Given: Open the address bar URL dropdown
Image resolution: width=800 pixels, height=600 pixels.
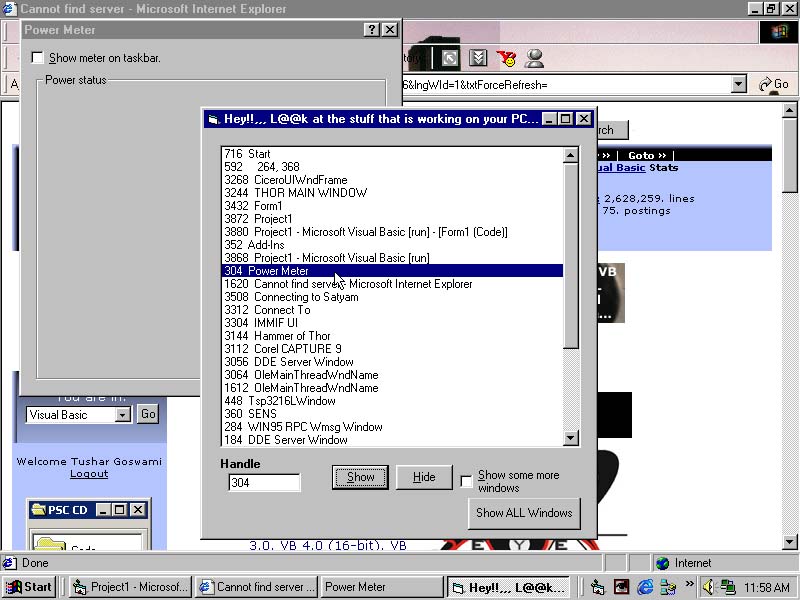Looking at the screenshot, I should [x=738, y=85].
